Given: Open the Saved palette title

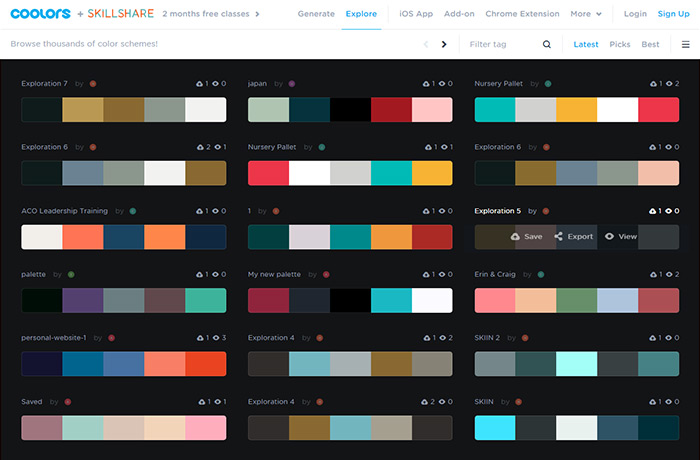Looking at the screenshot, I should pyautogui.click(x=32, y=402).
